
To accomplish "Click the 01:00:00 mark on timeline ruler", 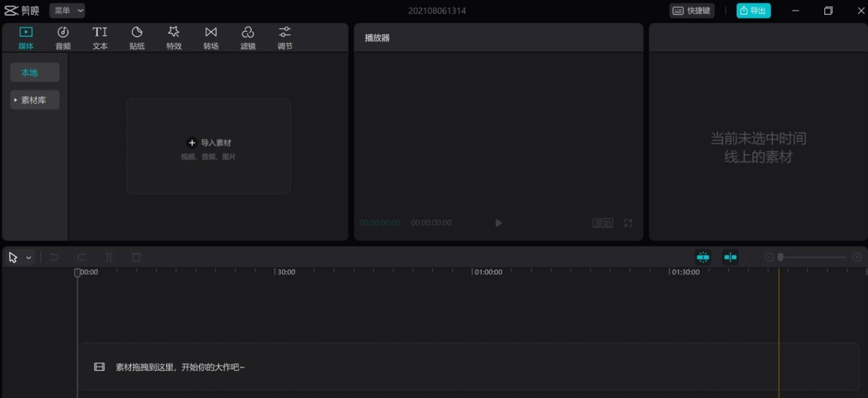I will (488, 272).
